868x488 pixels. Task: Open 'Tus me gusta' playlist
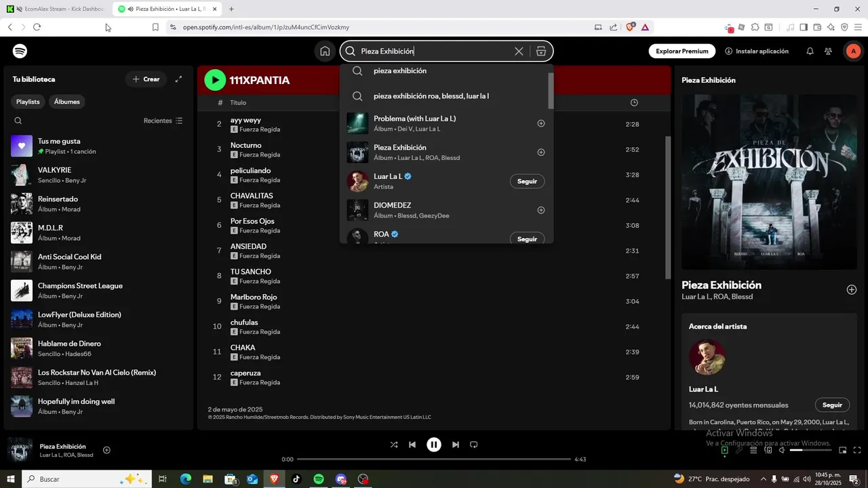click(98, 146)
